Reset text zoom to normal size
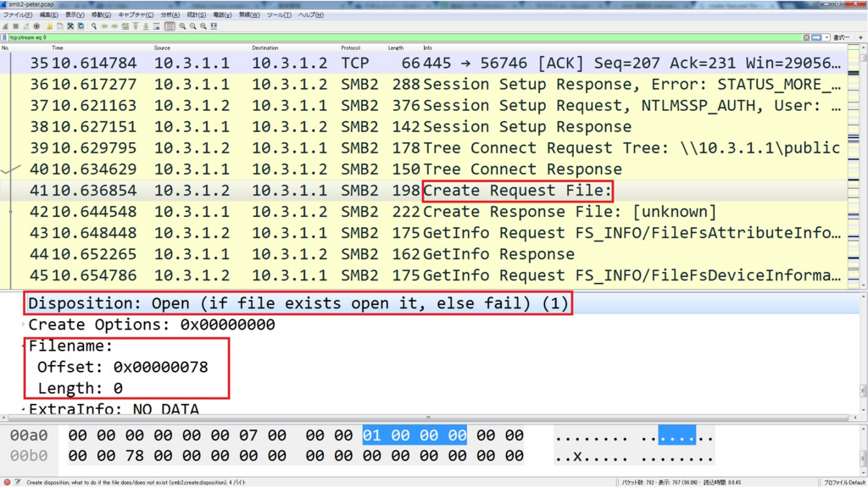This screenshot has height=488, width=868. coord(203,26)
